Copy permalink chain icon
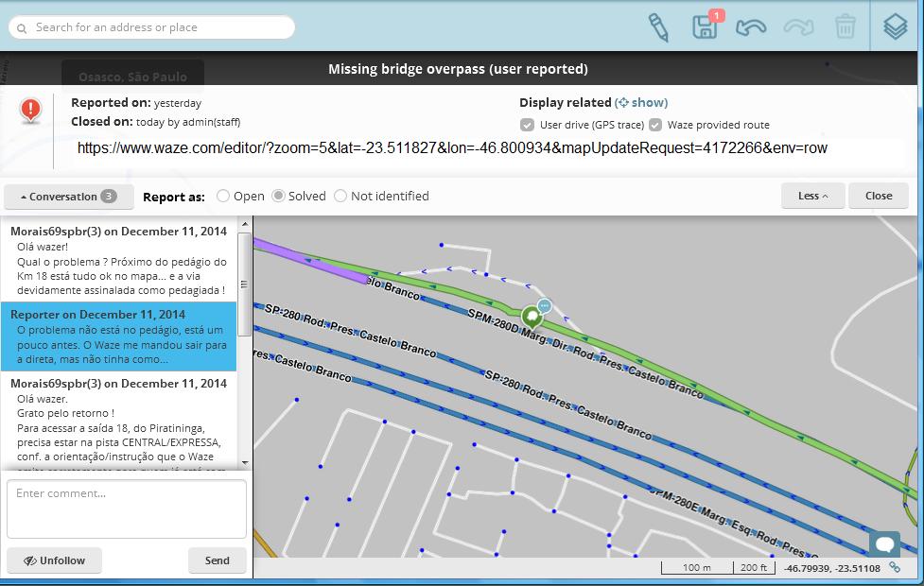Screen dimensions: 924x586 click(895, 568)
